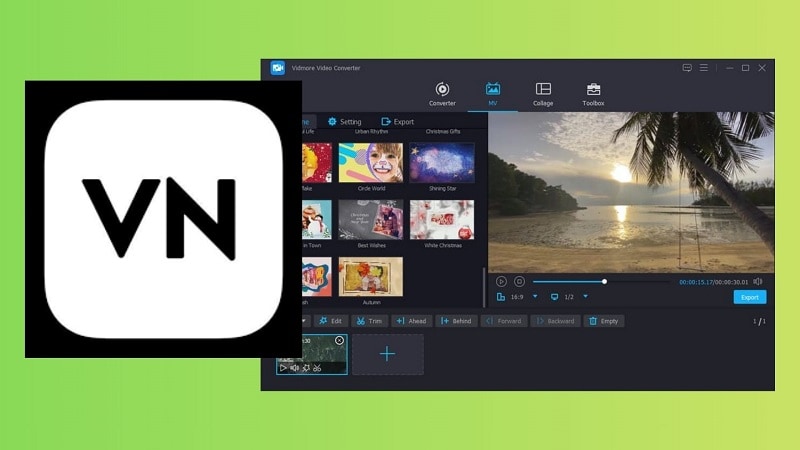
Task: Click the playback progress slider handle
Action: 604,282
